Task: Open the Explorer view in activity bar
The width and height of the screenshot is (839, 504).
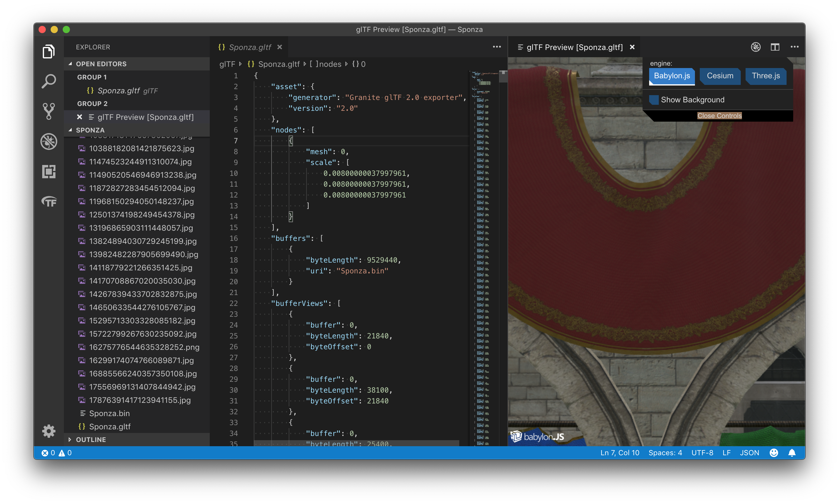Action: [x=49, y=51]
